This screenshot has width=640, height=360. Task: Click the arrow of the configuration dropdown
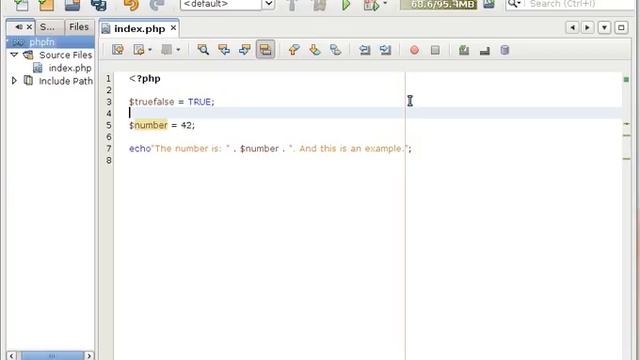[269, 4]
